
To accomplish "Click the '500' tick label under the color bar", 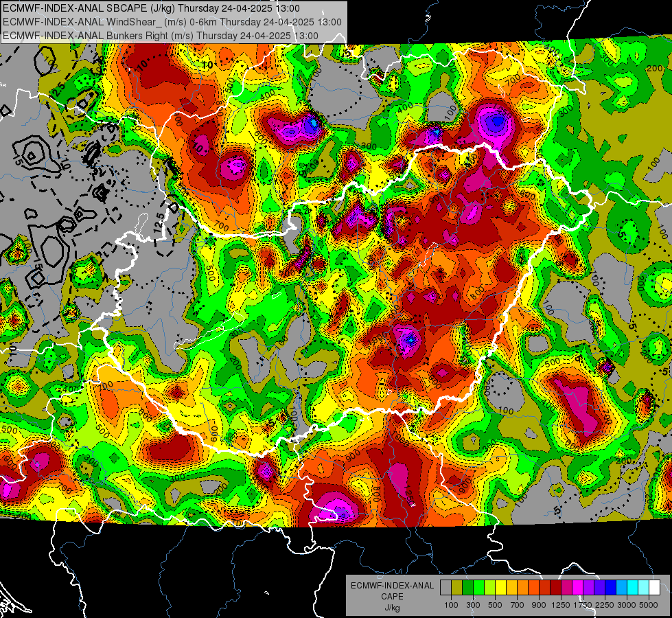I will click(x=495, y=605).
